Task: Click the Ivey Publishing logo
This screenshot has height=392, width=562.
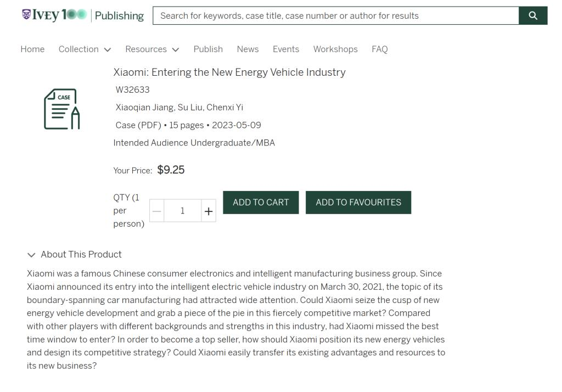Action: coord(82,15)
